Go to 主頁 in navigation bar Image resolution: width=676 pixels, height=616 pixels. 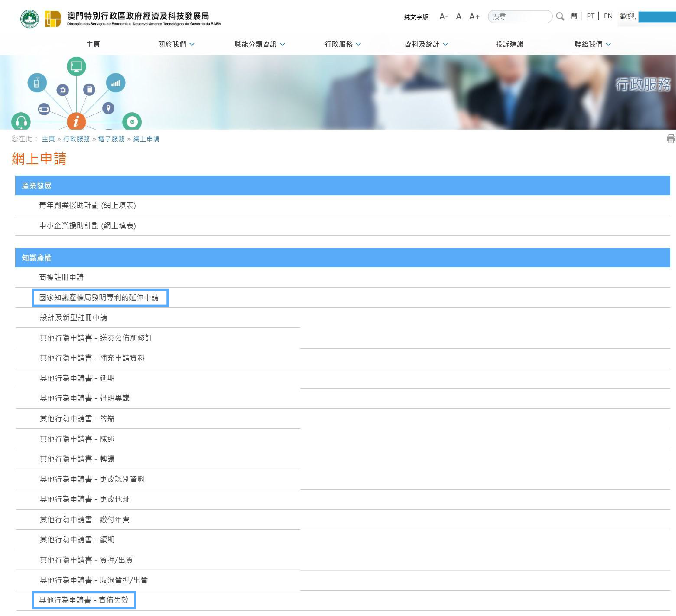tap(93, 44)
